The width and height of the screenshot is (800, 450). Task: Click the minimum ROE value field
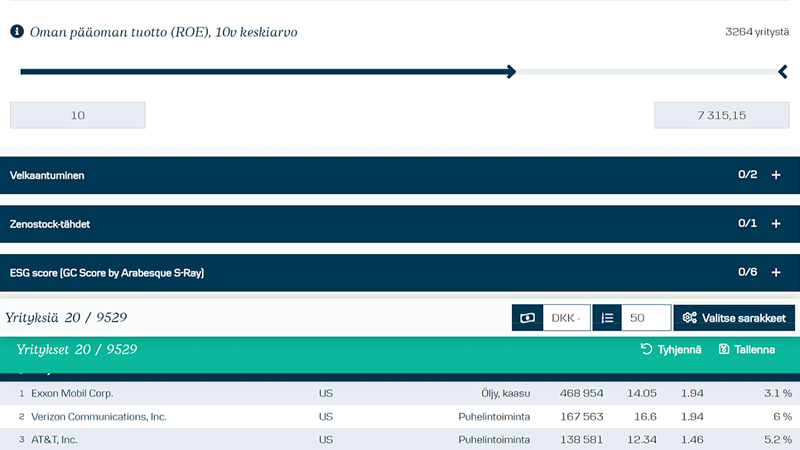tap(78, 115)
